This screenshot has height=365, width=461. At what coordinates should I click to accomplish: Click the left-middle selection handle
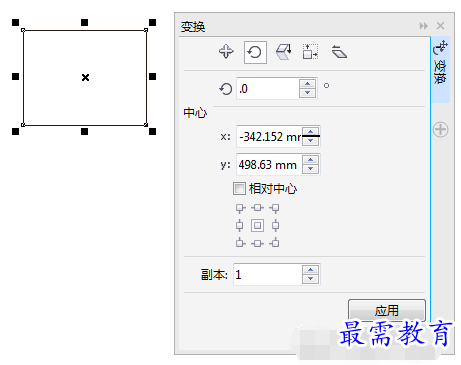tap(16, 77)
